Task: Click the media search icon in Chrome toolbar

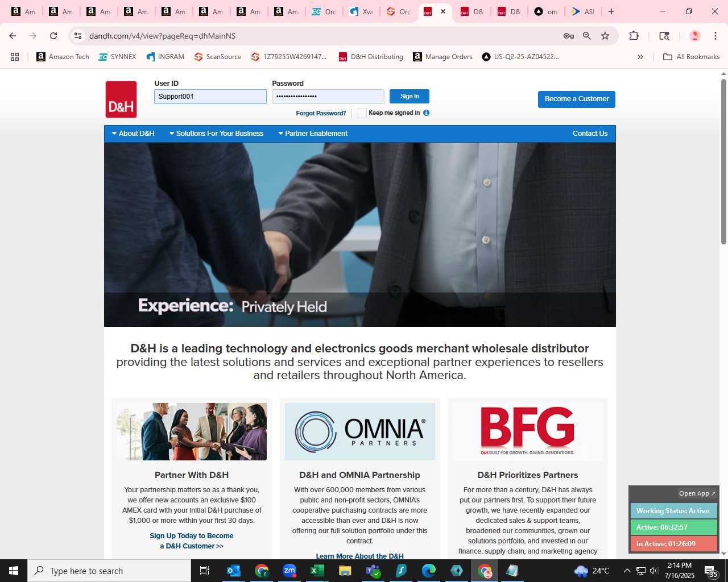Action: [x=664, y=36]
